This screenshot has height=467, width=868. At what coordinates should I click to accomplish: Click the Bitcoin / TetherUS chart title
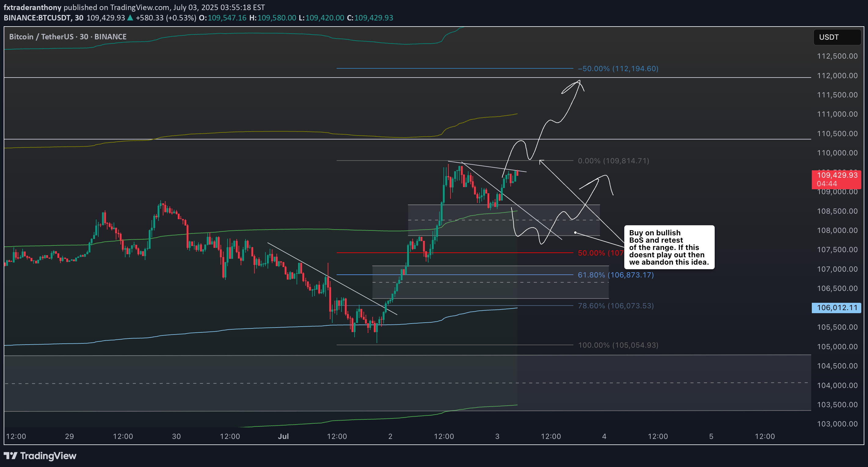pyautogui.click(x=68, y=37)
